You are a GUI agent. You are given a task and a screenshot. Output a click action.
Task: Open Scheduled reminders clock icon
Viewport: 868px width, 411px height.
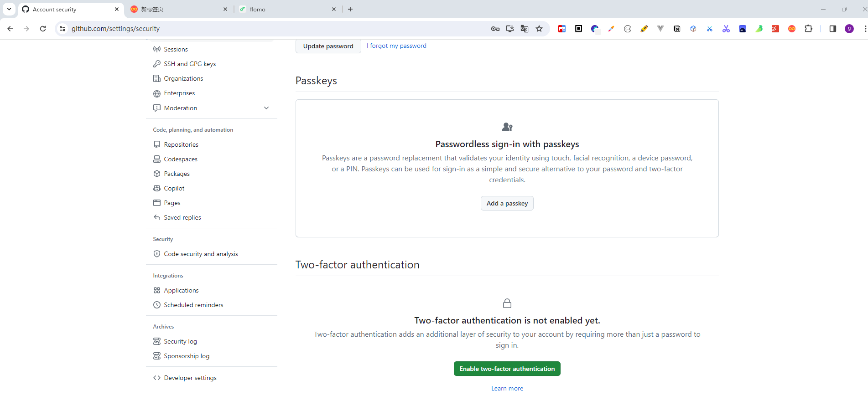(x=157, y=305)
